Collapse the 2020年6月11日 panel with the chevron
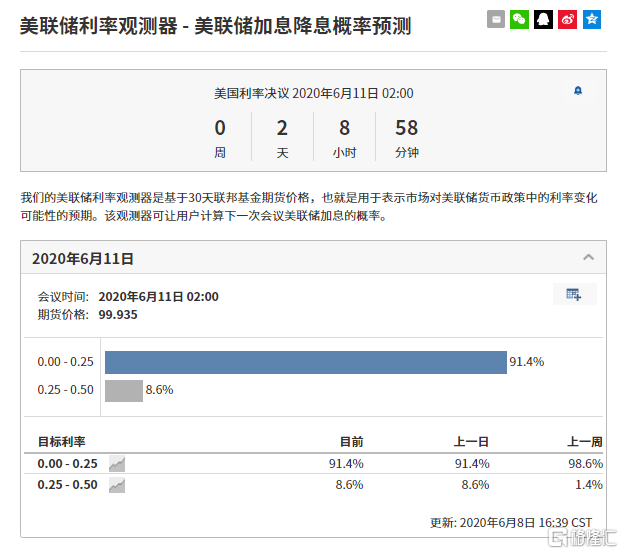This screenshot has height=554, width=623. 589,257
